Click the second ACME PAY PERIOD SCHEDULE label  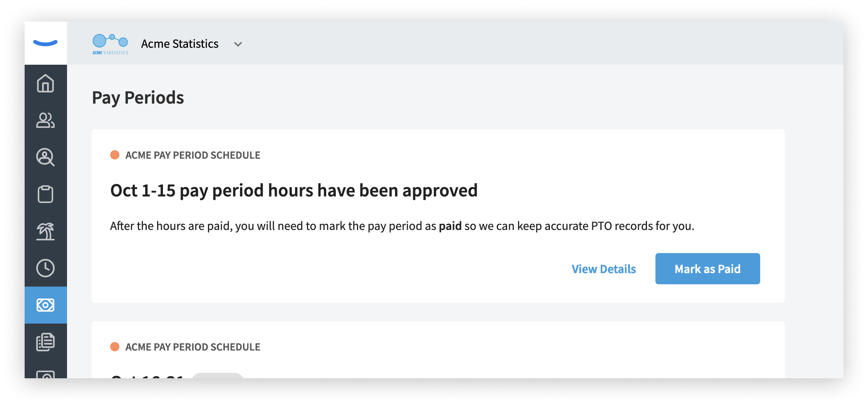tap(193, 347)
